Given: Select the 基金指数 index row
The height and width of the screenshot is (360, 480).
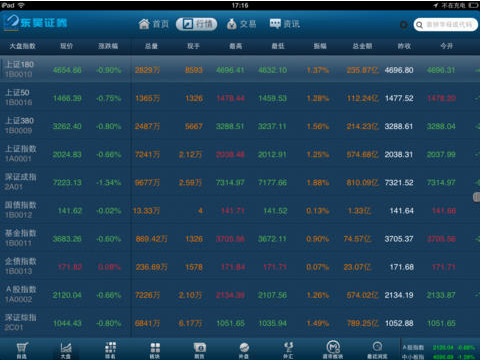Looking at the screenshot, I should pyautogui.click(x=240, y=238).
